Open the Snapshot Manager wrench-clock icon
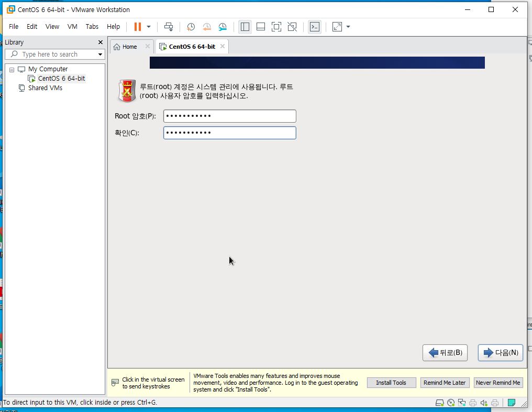The image size is (532, 412). (223, 27)
